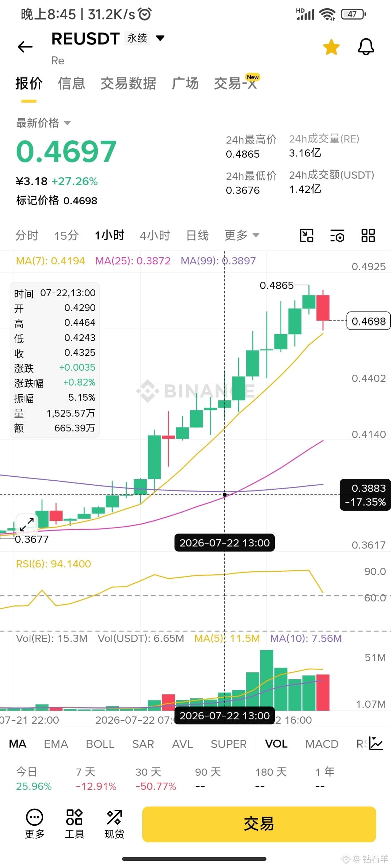Click the volume MA(10): 7.56M label
Screen dimensions: 391x868
(306, 638)
